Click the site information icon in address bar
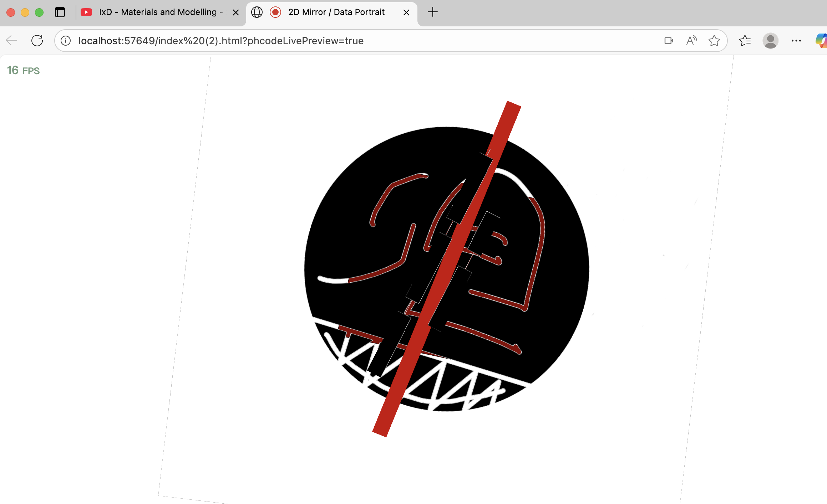 (x=65, y=41)
